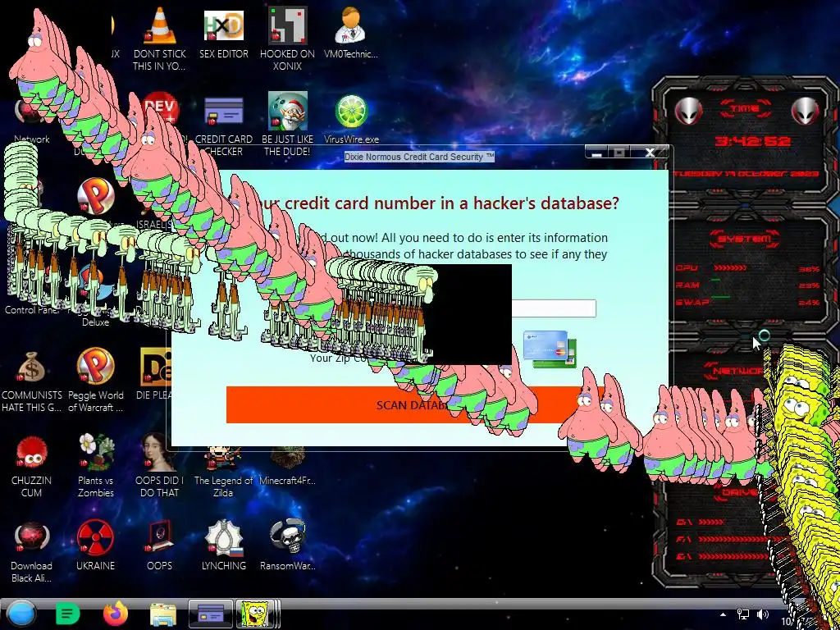
Task: Click the Tuesday October date text in widget
Action: (x=746, y=174)
